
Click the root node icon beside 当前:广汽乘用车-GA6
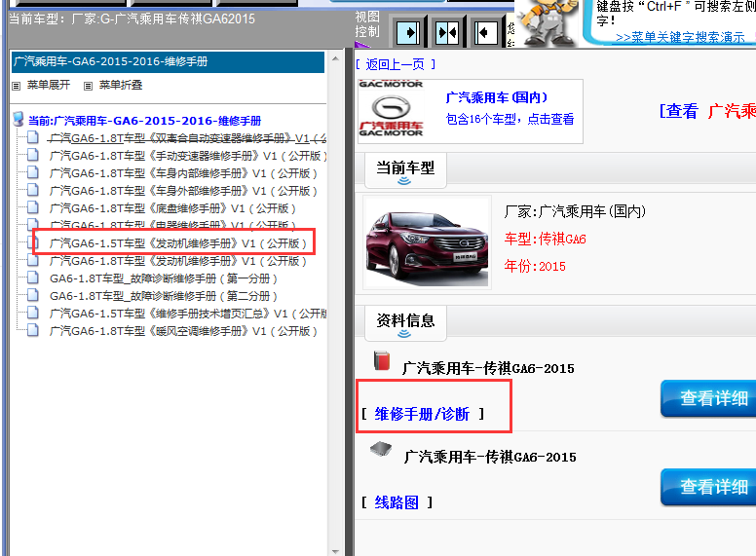(x=19, y=119)
